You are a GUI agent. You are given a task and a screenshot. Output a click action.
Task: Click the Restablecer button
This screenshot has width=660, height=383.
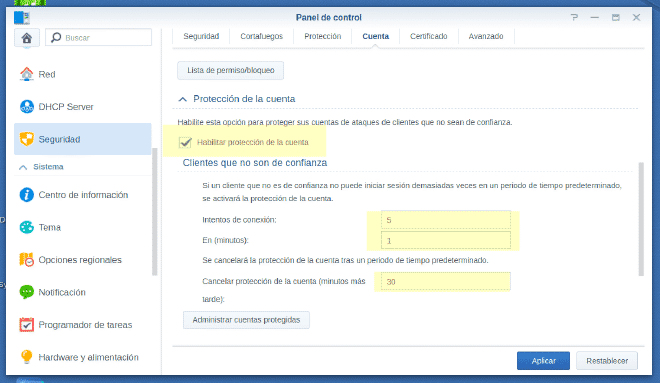pos(607,361)
